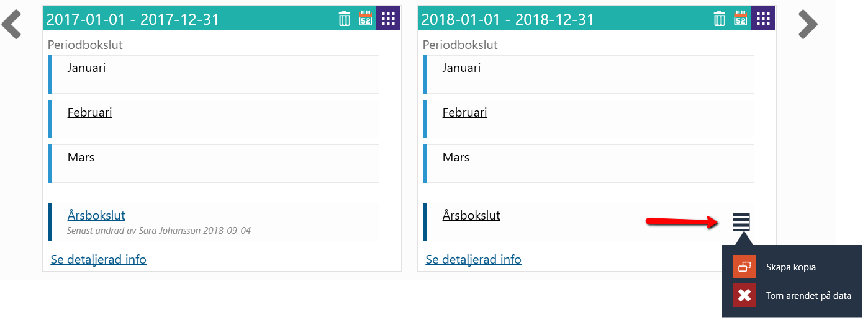Screen dimensions: 868x320
Task: Open the purple grid menu for 2018
Action: pos(763,18)
